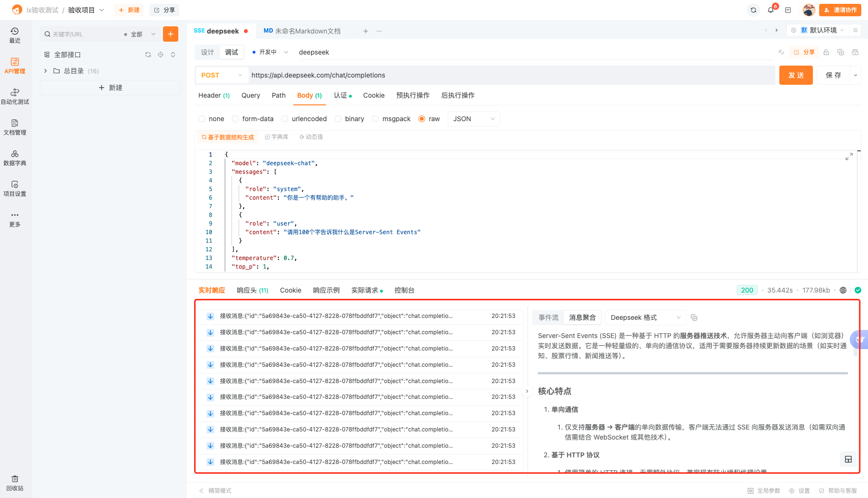868x498 pixels.
Task: Switch to the Header tab
Action: [x=214, y=95]
